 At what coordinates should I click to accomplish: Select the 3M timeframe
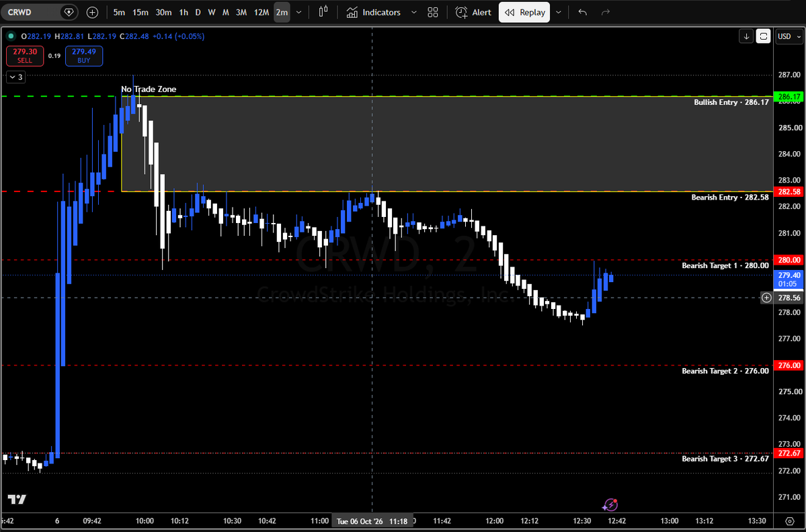[241, 12]
